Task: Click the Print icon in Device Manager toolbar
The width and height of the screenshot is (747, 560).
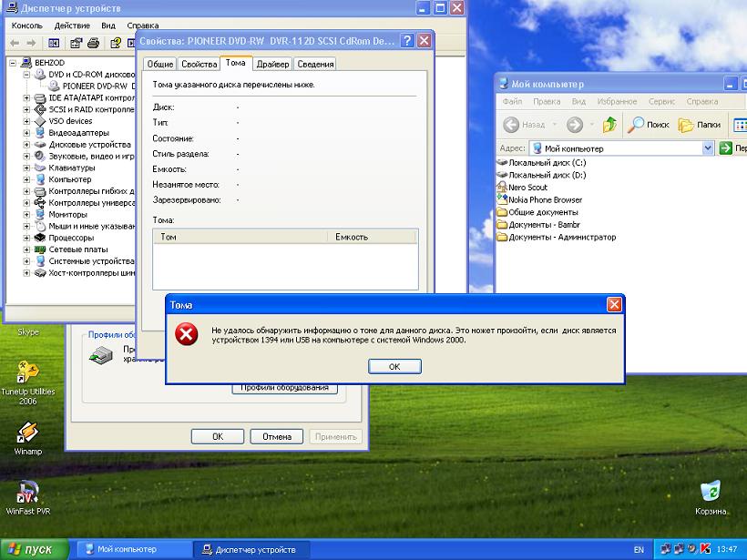Action: [x=93, y=44]
